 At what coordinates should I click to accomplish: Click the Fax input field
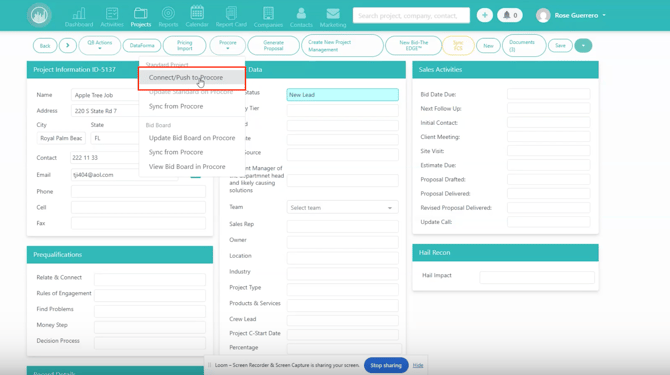(138, 223)
